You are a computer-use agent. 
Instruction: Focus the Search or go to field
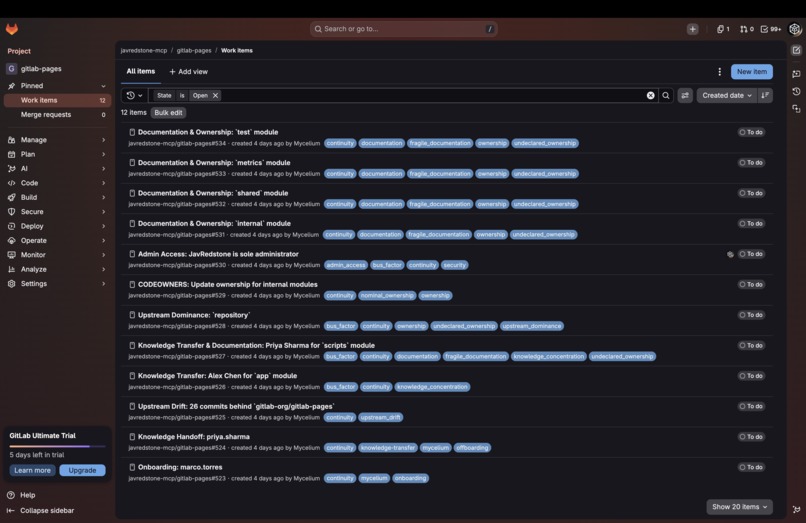[x=404, y=29]
